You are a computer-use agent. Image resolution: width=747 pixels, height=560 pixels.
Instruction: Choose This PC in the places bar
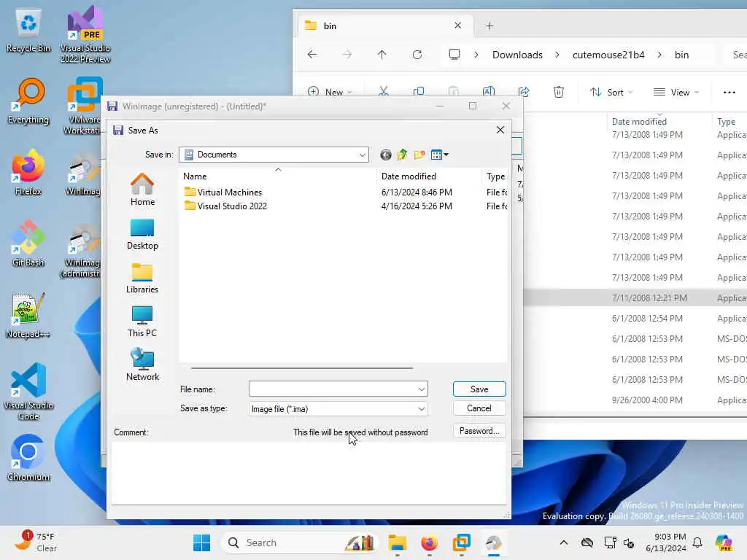[142, 322]
